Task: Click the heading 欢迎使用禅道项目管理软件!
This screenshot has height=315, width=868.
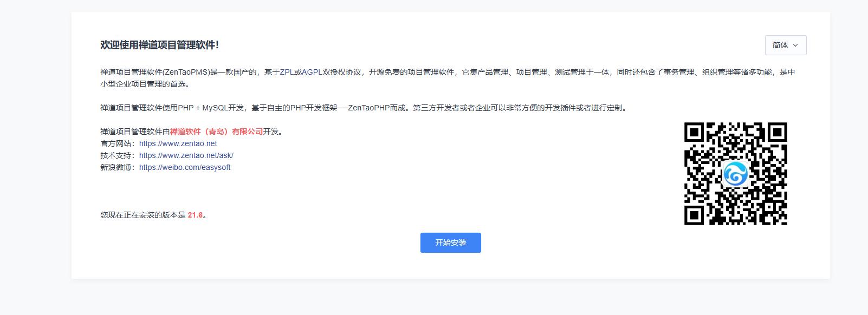Action: click(x=159, y=45)
